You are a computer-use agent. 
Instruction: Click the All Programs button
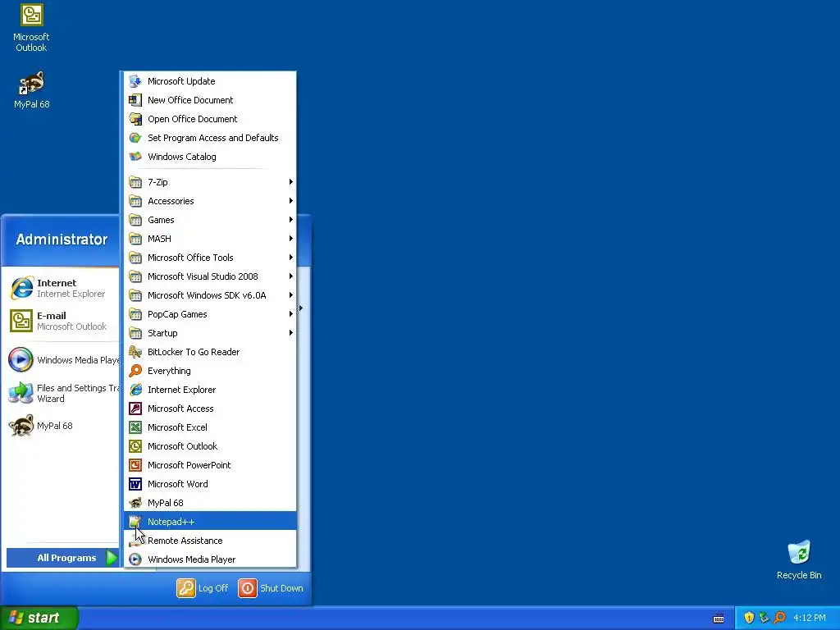pyautogui.click(x=62, y=558)
